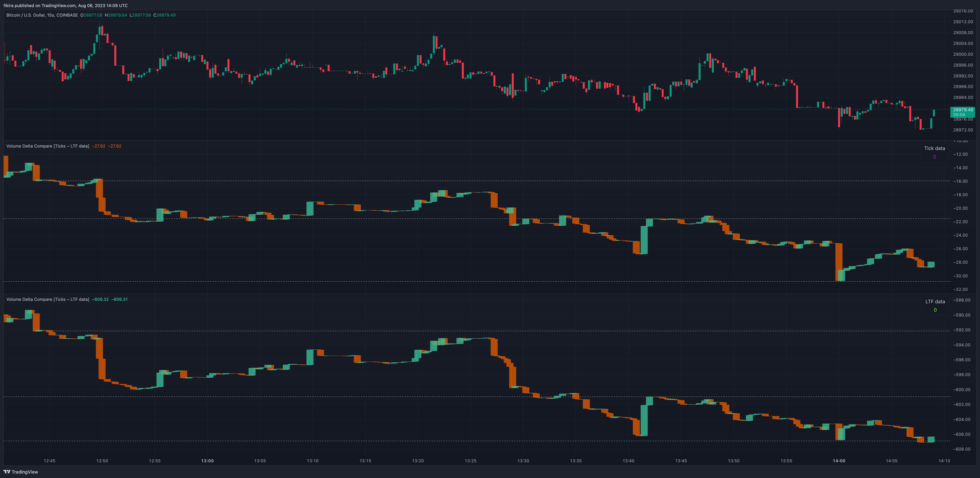
Task: Click the Volume Delta Compare label showing −606.32
Action: point(48,299)
